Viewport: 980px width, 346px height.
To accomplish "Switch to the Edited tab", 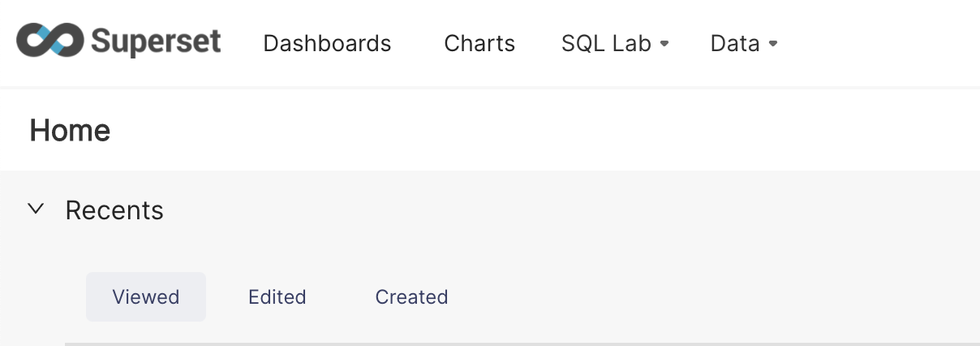I will tap(277, 296).
